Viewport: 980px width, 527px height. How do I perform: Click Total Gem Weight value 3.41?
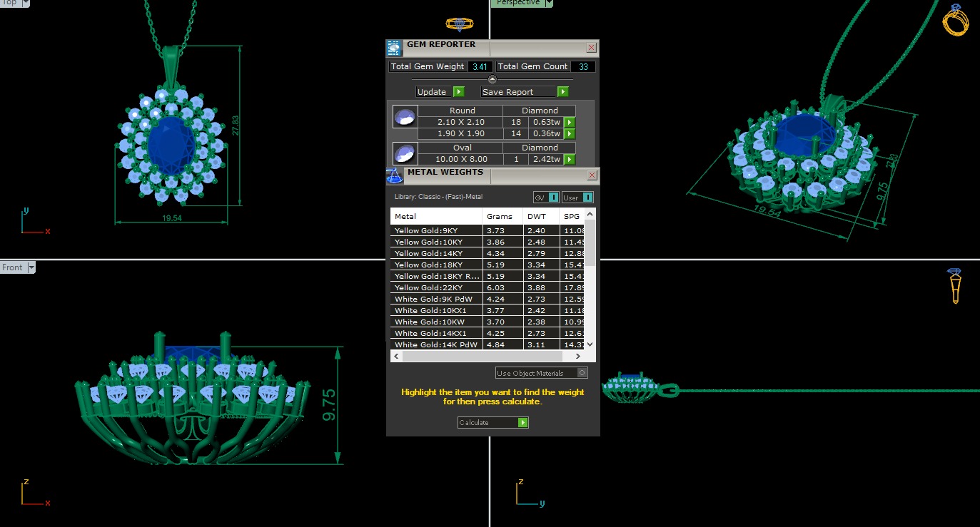click(479, 66)
